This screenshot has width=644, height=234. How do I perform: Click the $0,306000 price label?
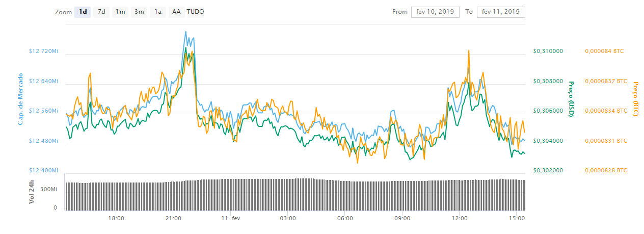(x=548, y=111)
